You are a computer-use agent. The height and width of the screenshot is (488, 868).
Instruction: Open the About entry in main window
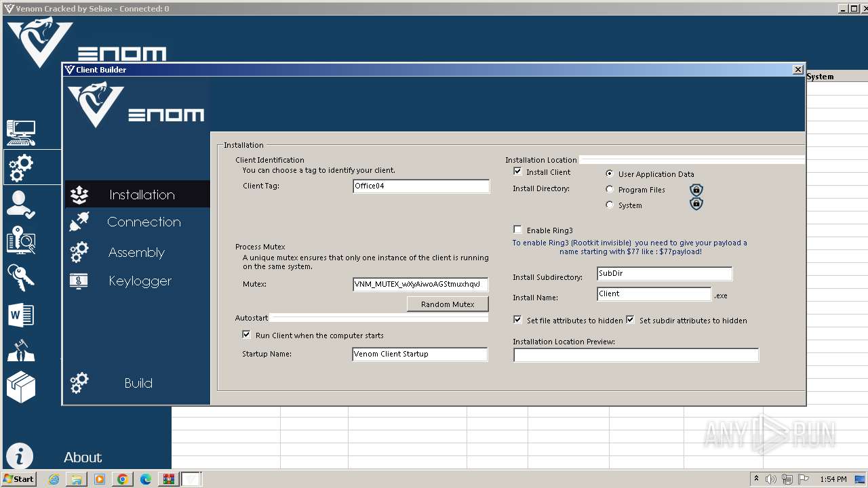[83, 457]
